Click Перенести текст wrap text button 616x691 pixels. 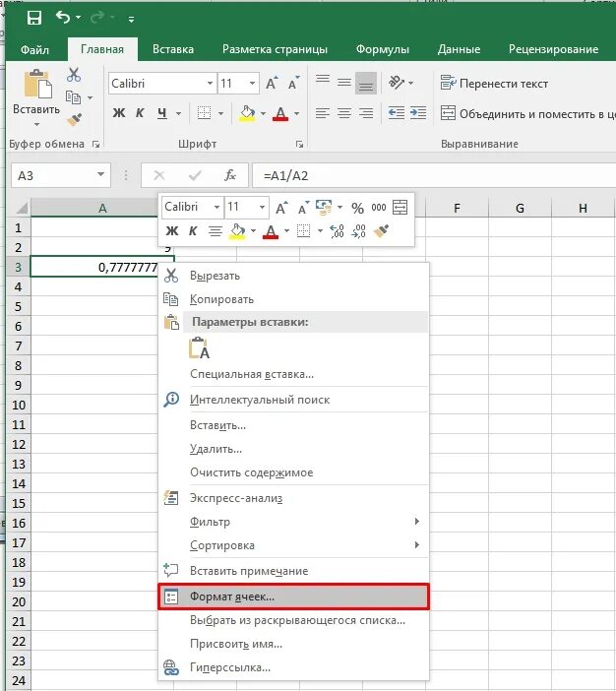point(494,84)
